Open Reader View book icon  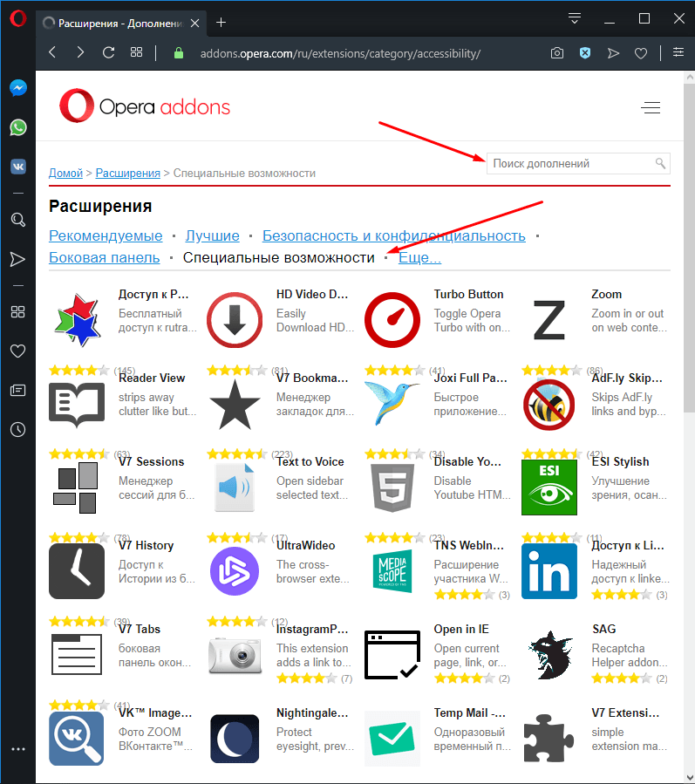tap(77, 404)
